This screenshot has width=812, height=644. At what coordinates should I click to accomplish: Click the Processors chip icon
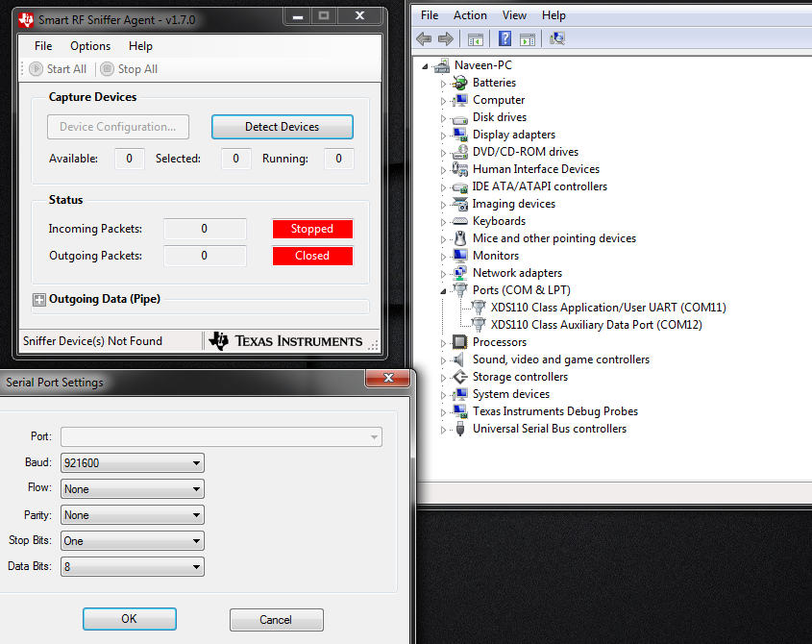click(x=460, y=342)
